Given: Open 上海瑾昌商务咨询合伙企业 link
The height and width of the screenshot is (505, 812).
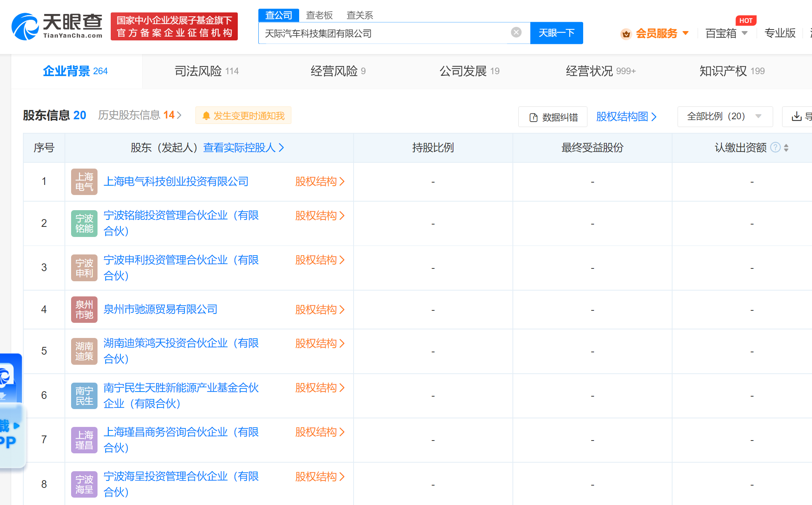Looking at the screenshot, I should tap(181, 440).
